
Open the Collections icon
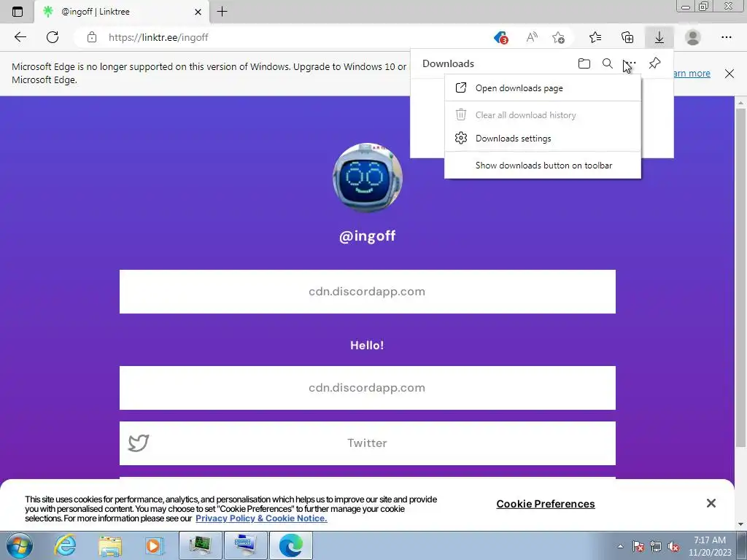pyautogui.click(x=627, y=37)
